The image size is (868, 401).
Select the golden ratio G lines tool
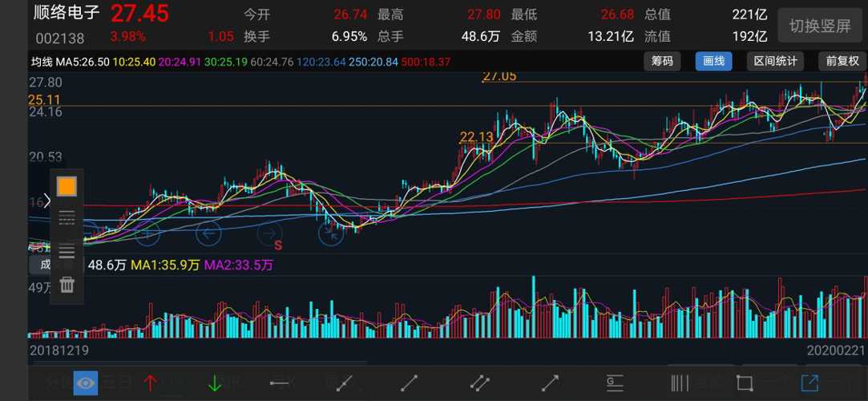(615, 383)
